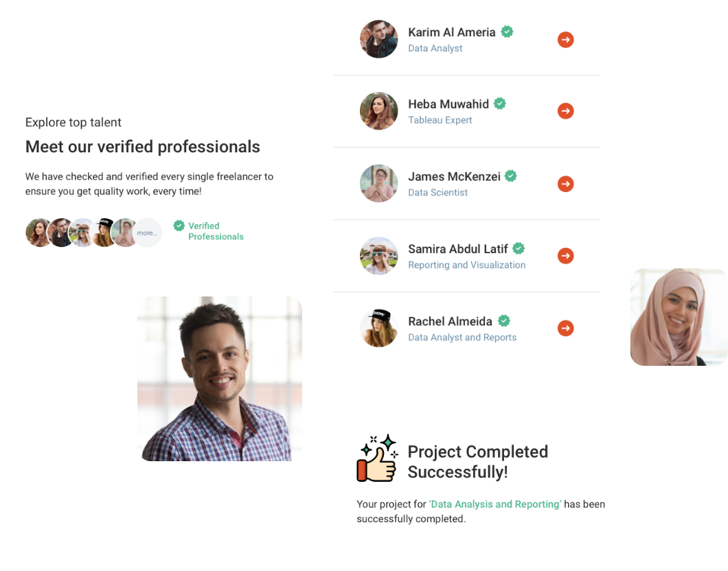Click verified badge next to Heba Muwahid
Screen dimensions: 728x571
tap(500, 104)
